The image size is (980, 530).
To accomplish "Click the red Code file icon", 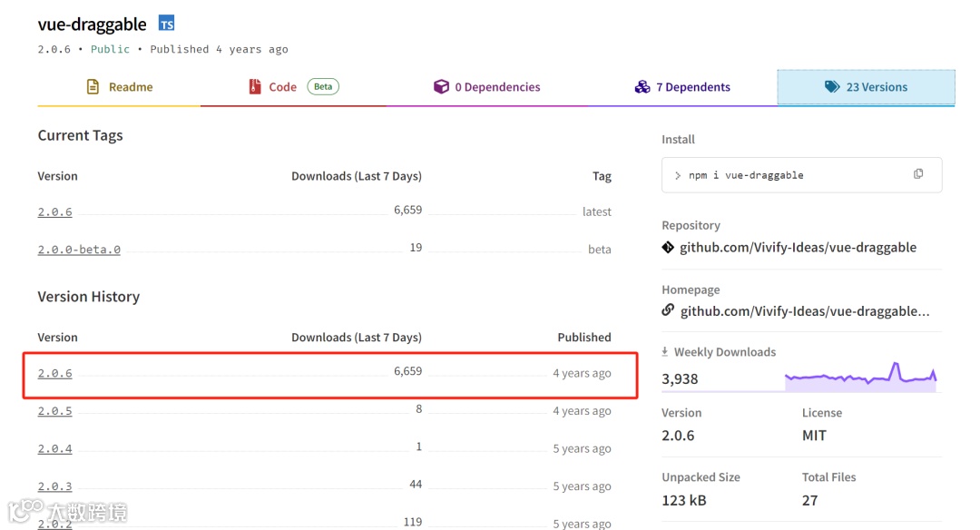I will (254, 87).
